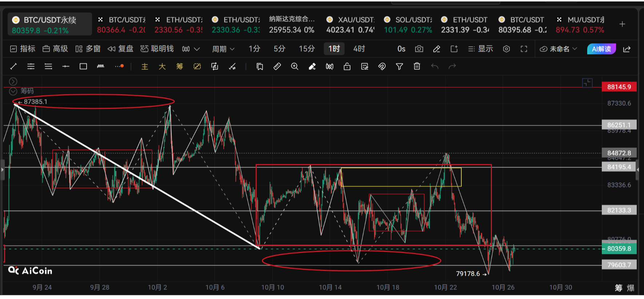Select the trend line drawing tool
Viewport: 644px width, 299px height.
click(13, 66)
